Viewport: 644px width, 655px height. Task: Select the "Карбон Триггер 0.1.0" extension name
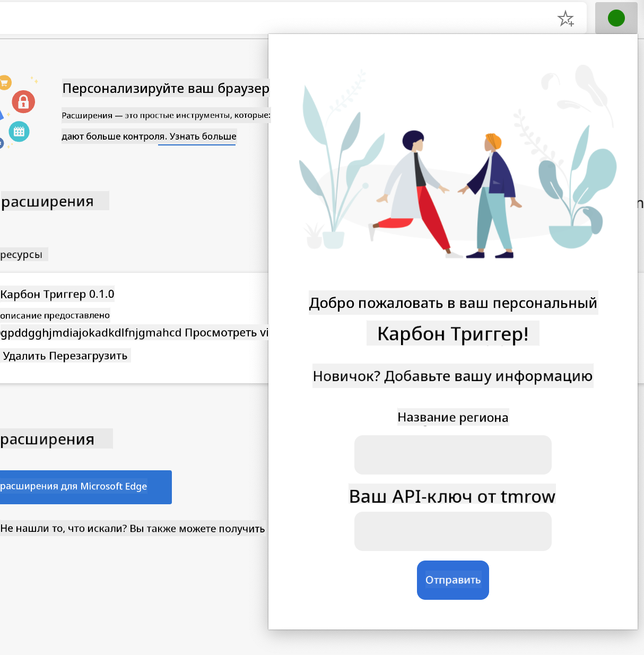pos(57,294)
